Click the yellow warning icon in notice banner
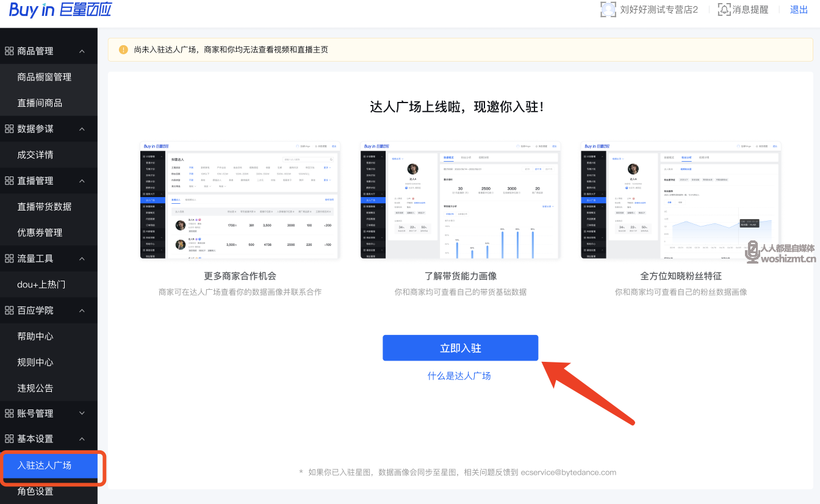 (x=124, y=49)
